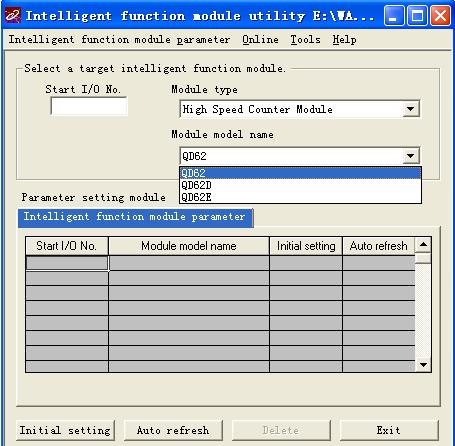Select QD62E from the model list
455x446 pixels.
tap(300, 197)
